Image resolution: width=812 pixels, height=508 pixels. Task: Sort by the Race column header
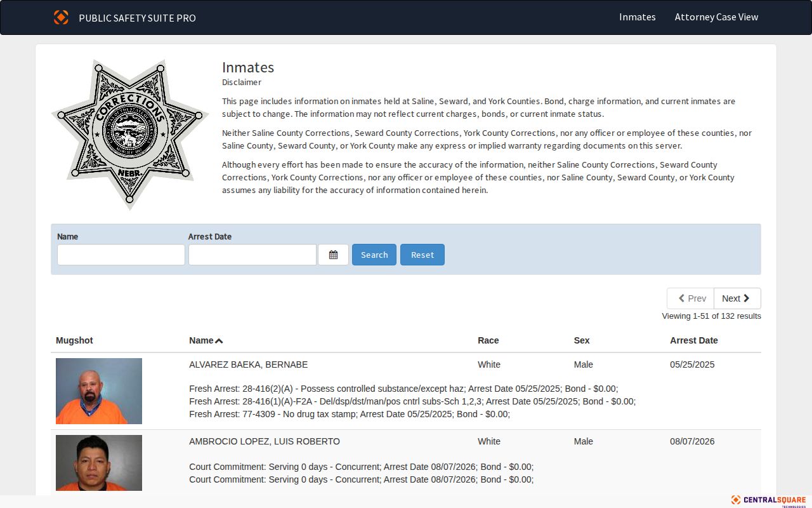pos(488,340)
